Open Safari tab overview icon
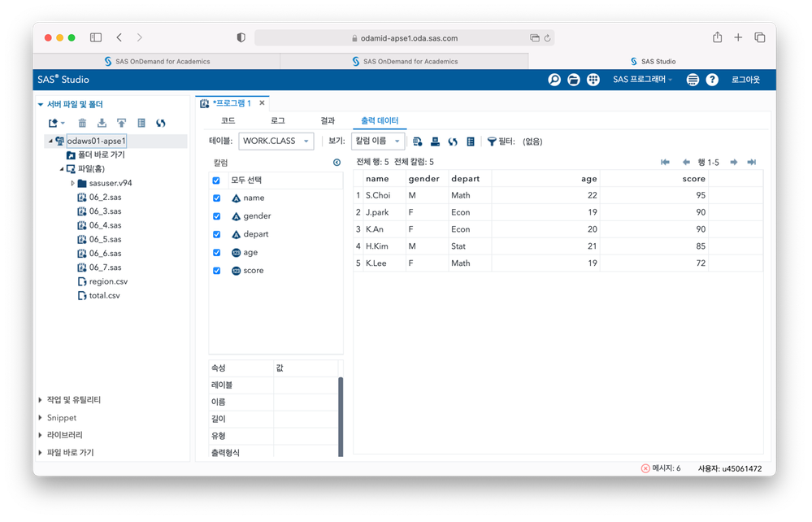Screen dimensions: 812x522 760,37
